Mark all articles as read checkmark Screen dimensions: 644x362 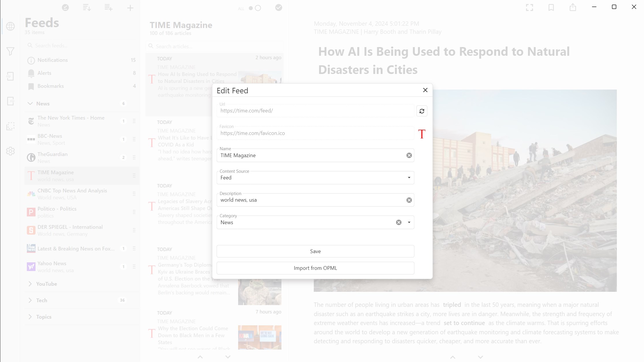point(279,8)
